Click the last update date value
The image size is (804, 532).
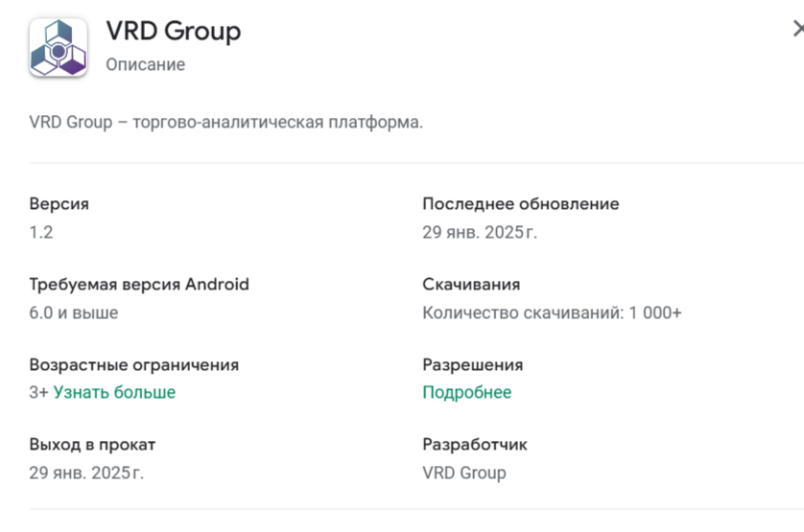coord(480,232)
